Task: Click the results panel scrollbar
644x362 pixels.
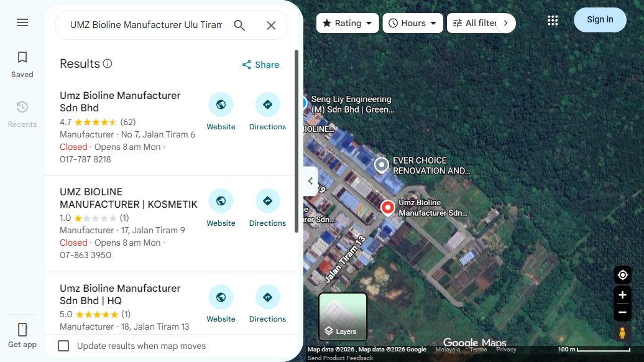Action: coord(297,141)
